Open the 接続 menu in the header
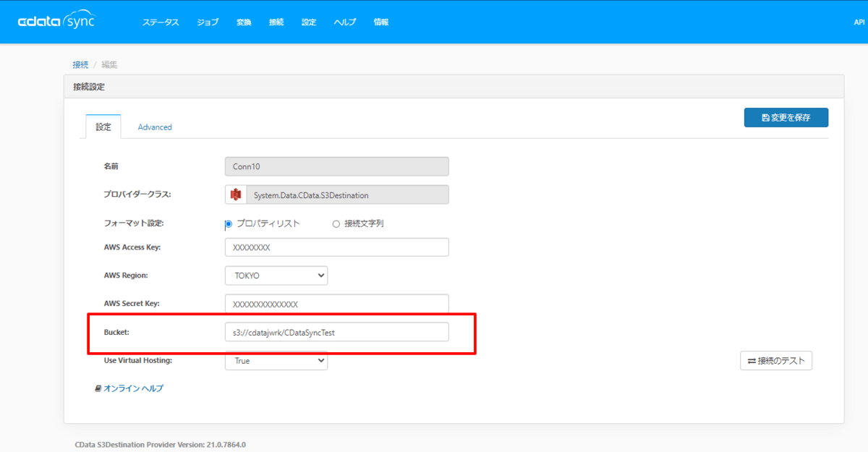This screenshot has width=868, height=452. pyautogui.click(x=276, y=22)
